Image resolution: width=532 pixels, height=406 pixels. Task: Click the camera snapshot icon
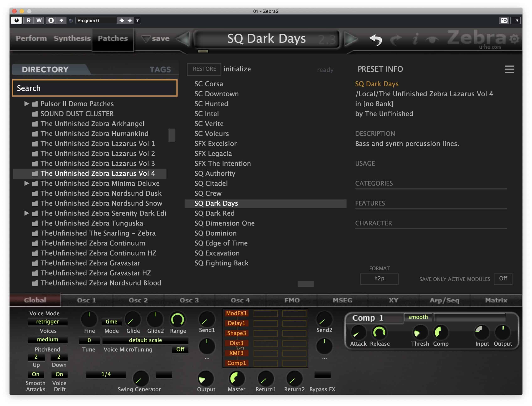click(504, 21)
